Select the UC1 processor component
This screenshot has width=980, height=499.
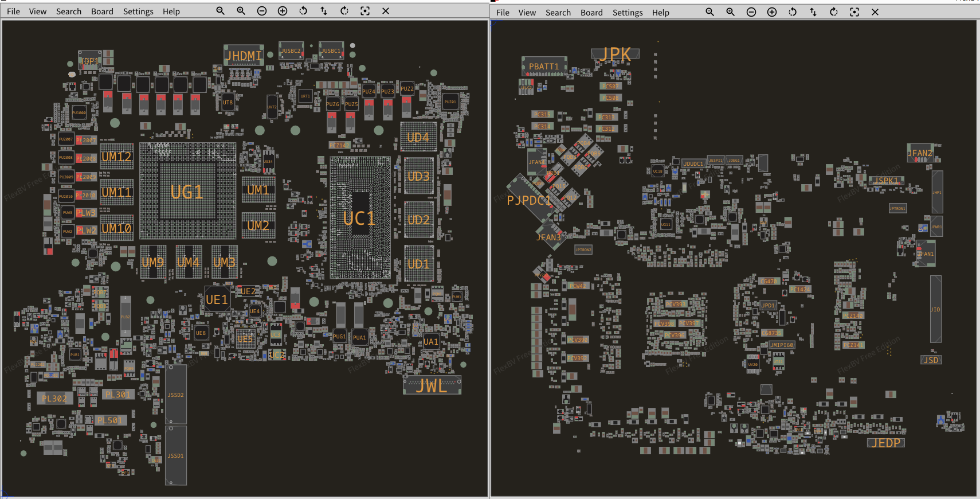[360, 218]
